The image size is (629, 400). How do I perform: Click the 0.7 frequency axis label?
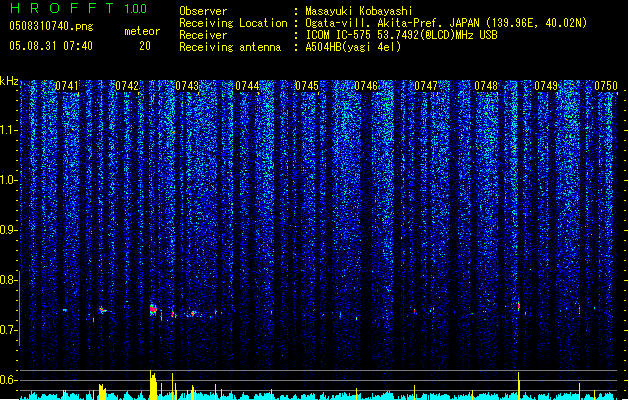point(9,330)
